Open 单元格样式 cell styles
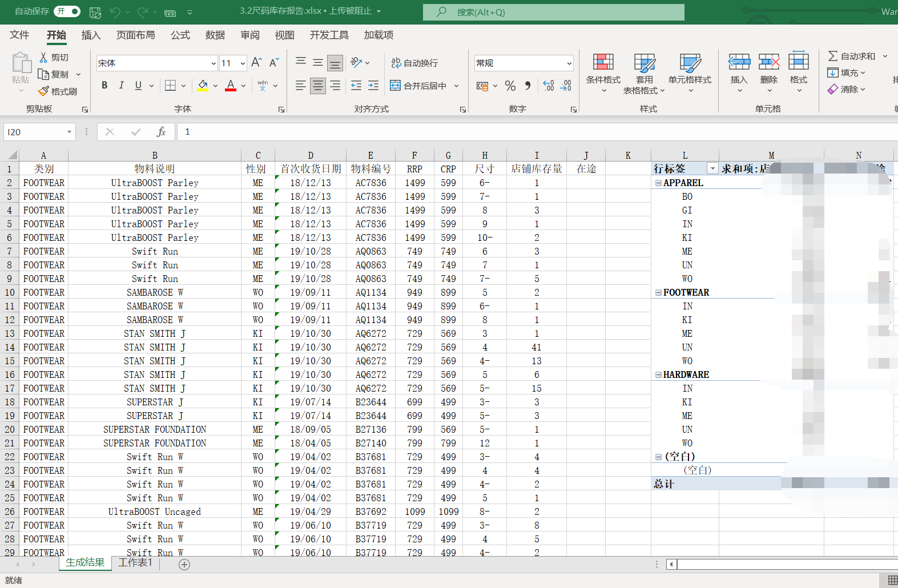The height and width of the screenshot is (588, 898). [x=690, y=73]
